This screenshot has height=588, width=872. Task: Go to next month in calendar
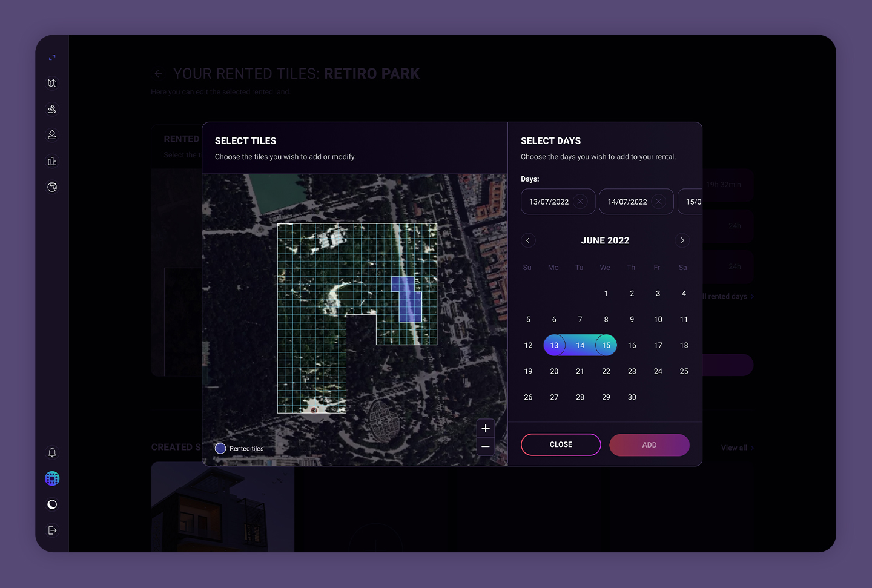[x=682, y=240]
